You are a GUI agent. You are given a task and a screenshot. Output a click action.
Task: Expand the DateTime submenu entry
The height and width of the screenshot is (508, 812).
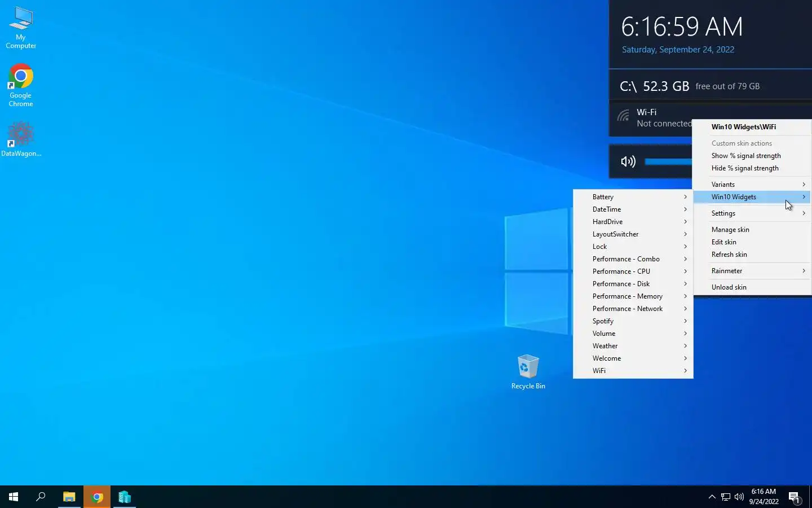point(633,209)
